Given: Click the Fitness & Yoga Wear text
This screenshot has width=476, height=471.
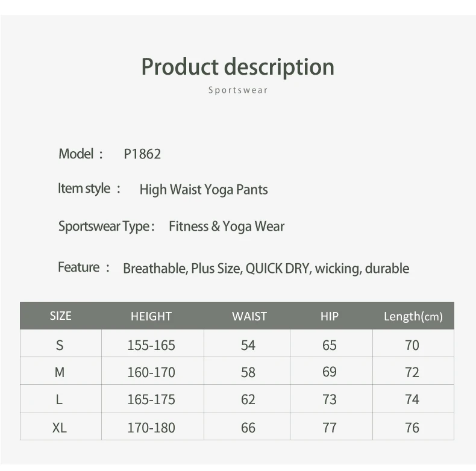Looking at the screenshot, I should pyautogui.click(x=227, y=226).
